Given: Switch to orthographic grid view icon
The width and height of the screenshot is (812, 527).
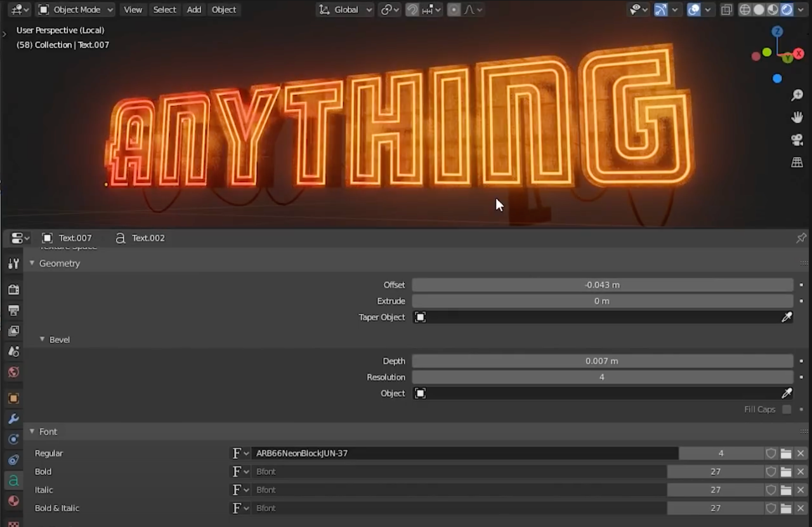Looking at the screenshot, I should pyautogui.click(x=797, y=163).
